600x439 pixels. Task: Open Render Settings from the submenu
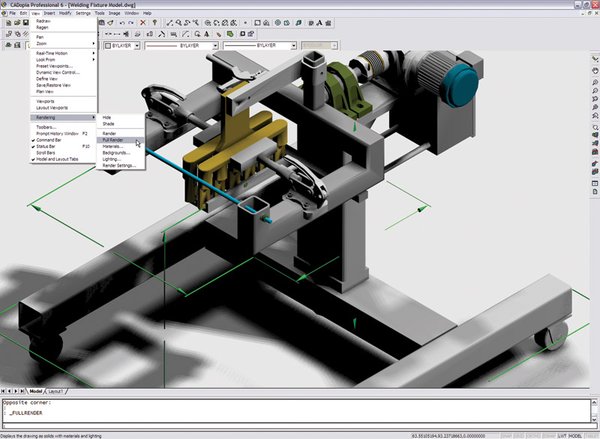pyautogui.click(x=122, y=165)
